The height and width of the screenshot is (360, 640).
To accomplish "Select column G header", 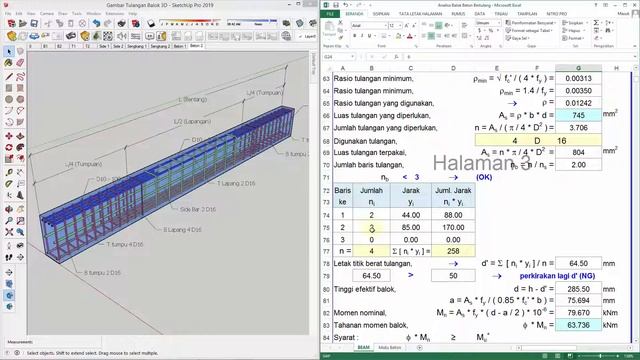I will click(578, 68).
